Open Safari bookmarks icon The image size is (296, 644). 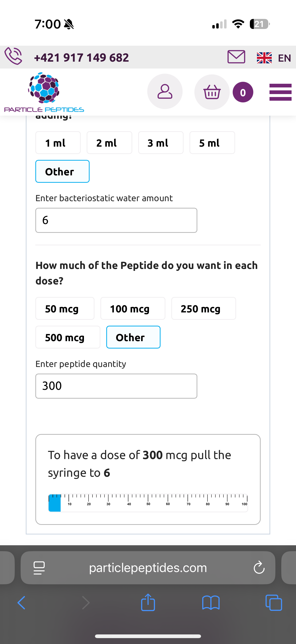[211, 603]
